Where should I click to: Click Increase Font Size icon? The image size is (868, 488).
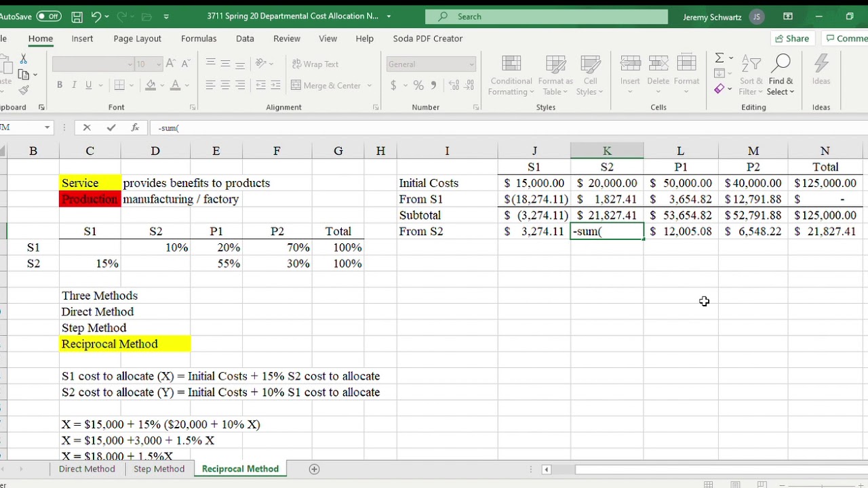170,64
